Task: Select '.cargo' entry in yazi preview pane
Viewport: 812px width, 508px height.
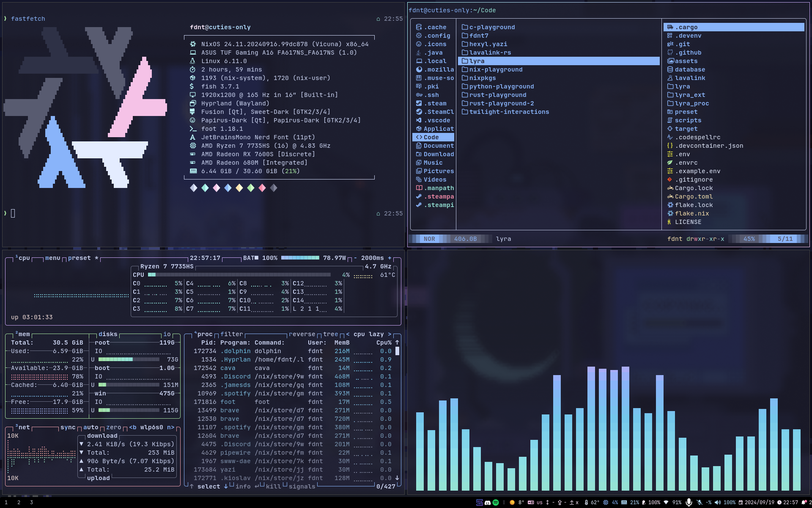Action: tap(734, 27)
